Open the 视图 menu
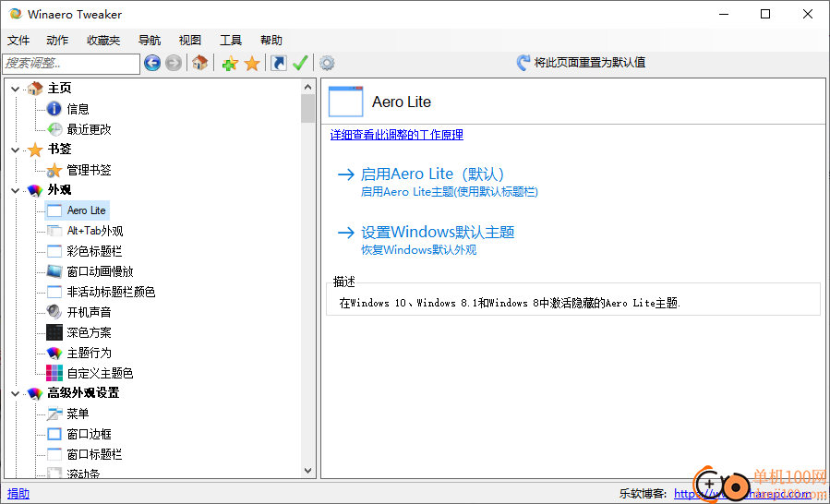Viewport: 830px width, 504px height. 190,41
